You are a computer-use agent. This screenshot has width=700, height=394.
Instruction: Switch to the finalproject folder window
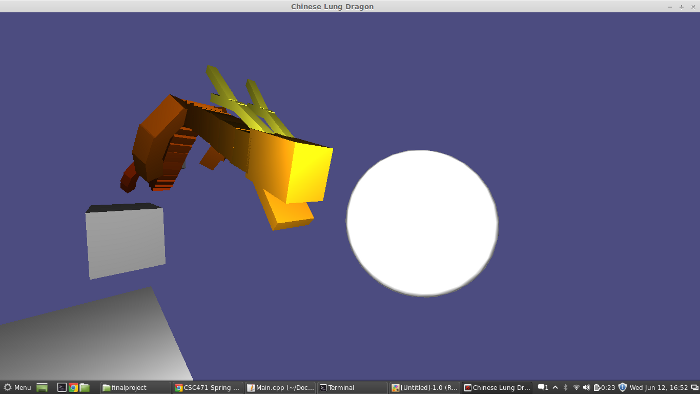pos(136,387)
